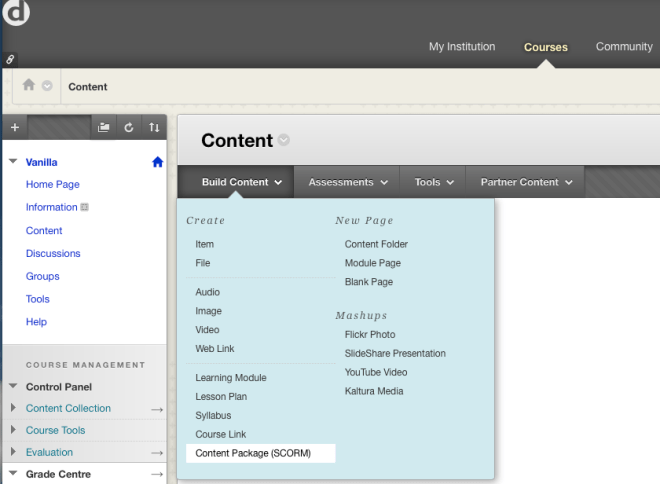
Task: Choose Video in Build Content menu
Action: point(207,330)
